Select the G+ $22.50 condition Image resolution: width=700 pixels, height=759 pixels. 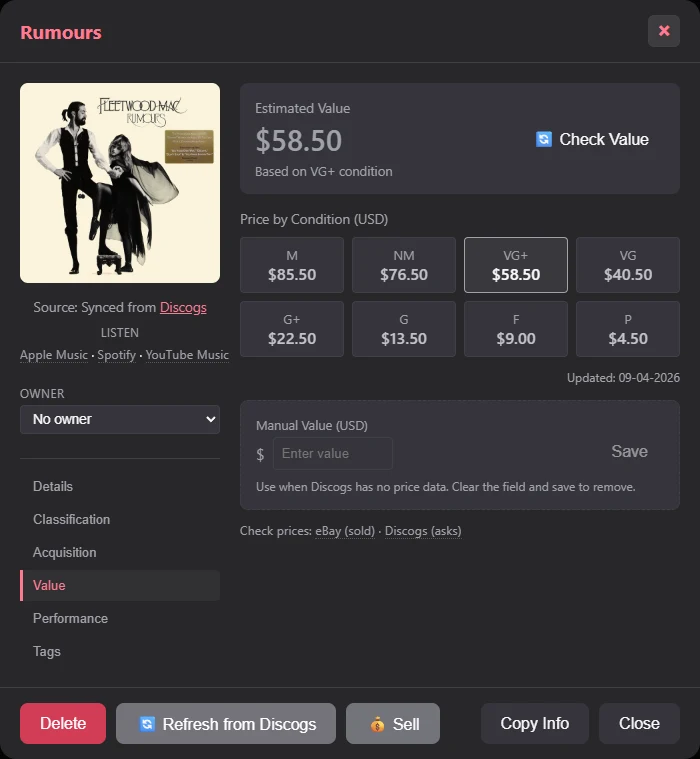click(x=292, y=329)
